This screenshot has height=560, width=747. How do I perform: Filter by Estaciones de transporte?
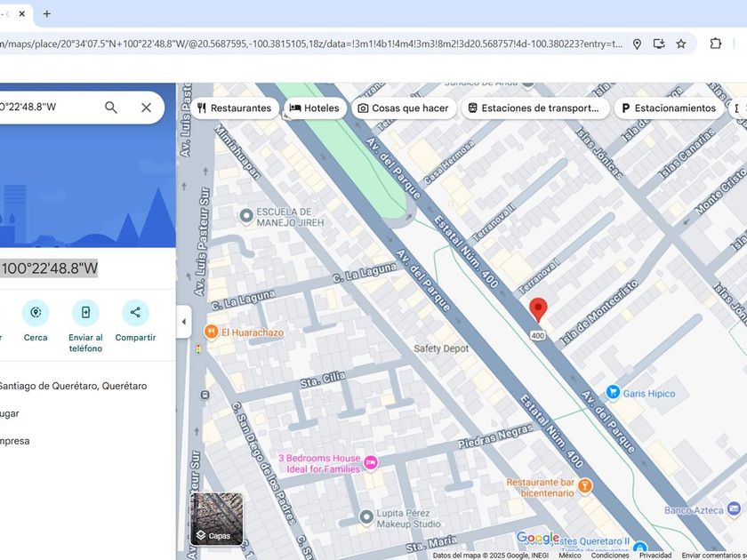point(534,108)
